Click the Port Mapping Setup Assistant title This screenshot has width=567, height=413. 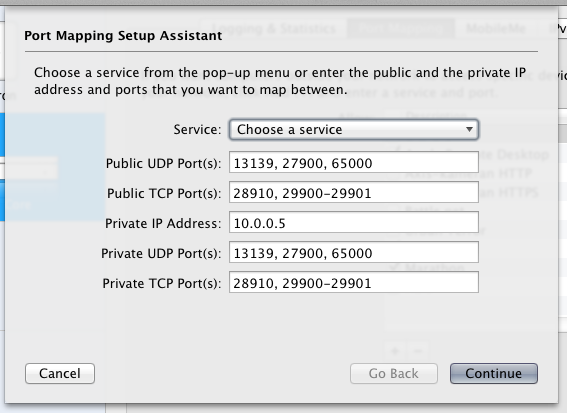tap(123, 36)
